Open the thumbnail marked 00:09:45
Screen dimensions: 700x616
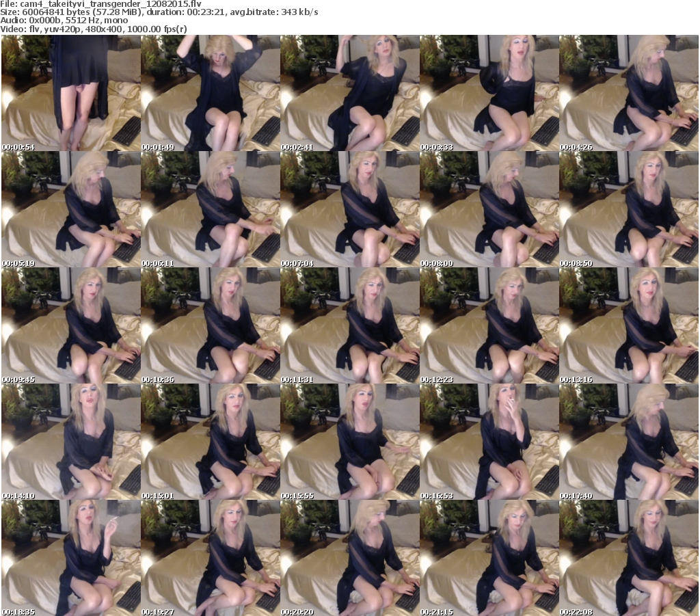tap(71, 326)
